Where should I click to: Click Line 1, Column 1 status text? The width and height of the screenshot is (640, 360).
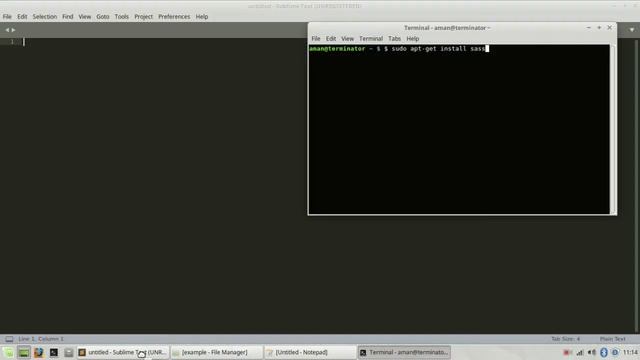pyautogui.click(x=41, y=339)
